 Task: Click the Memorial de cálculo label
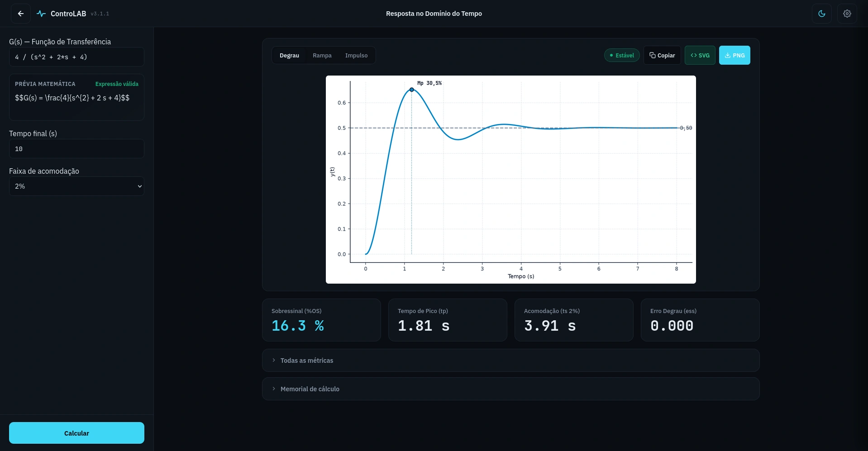[x=310, y=389]
